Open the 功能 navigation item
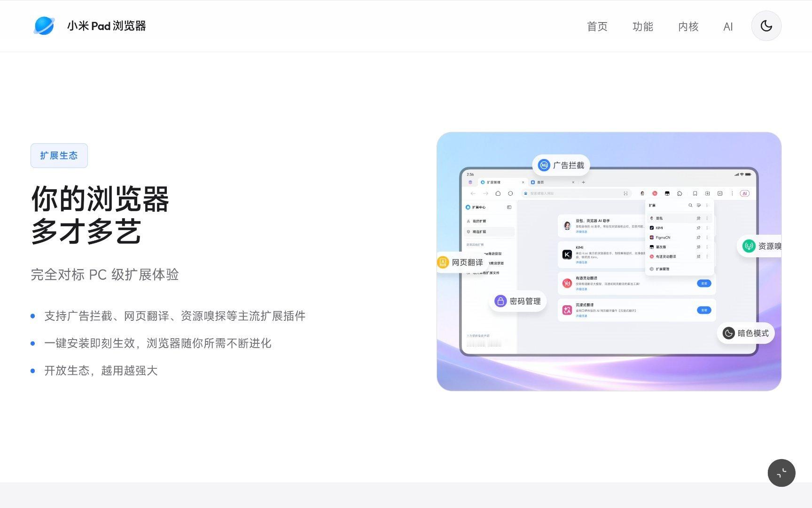This screenshot has width=812, height=508. point(643,26)
